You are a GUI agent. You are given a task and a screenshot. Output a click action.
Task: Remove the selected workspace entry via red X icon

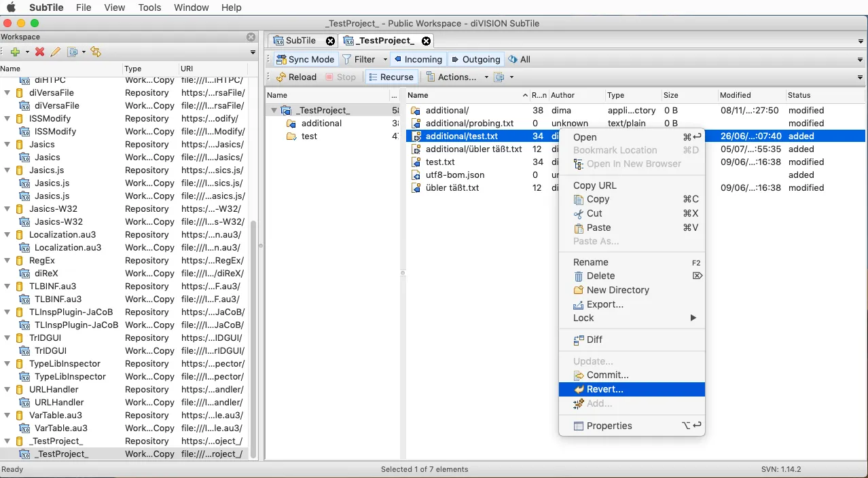[39, 52]
